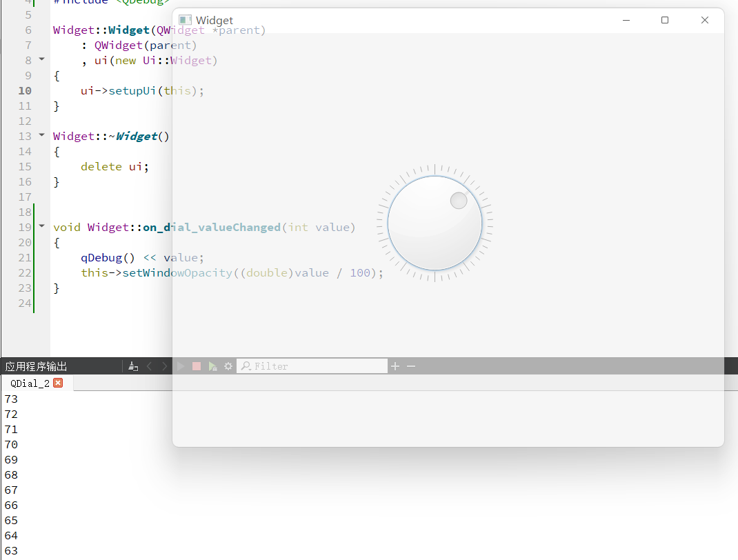The image size is (738, 560).
Task: Click 'qDebug() << value;' code line
Action: click(142, 258)
